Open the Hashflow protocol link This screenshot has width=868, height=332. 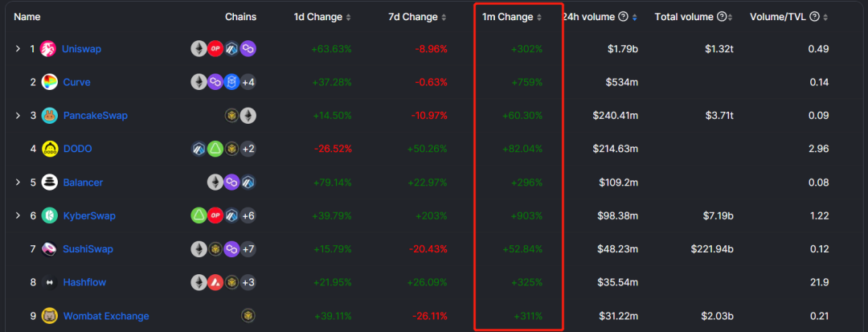click(84, 282)
